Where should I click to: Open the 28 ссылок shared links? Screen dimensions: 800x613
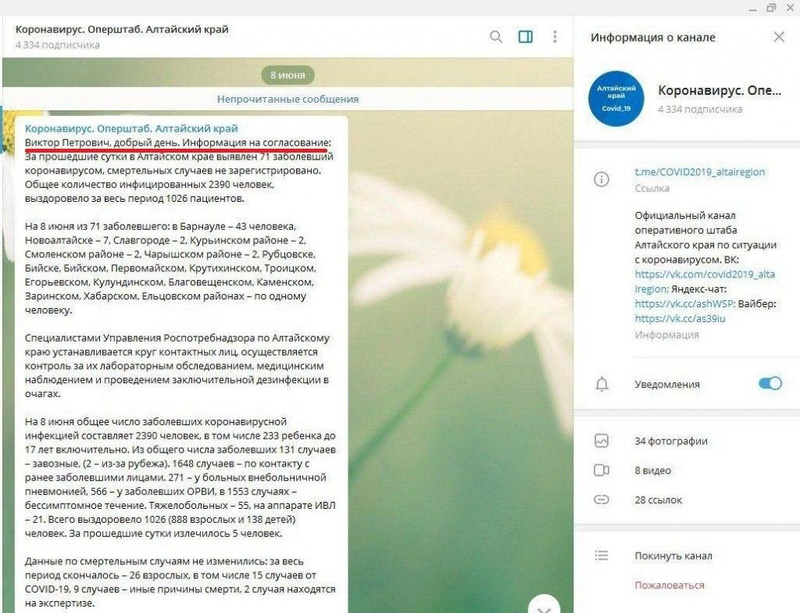click(x=658, y=500)
